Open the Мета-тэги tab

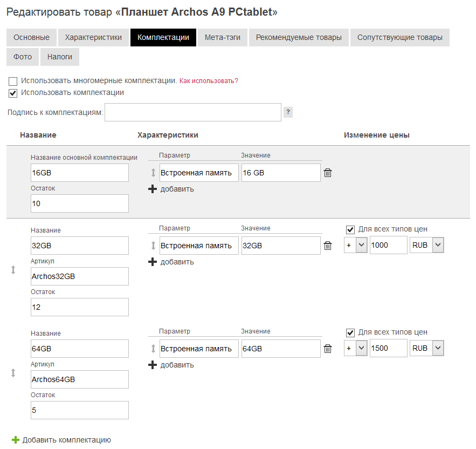pos(223,37)
